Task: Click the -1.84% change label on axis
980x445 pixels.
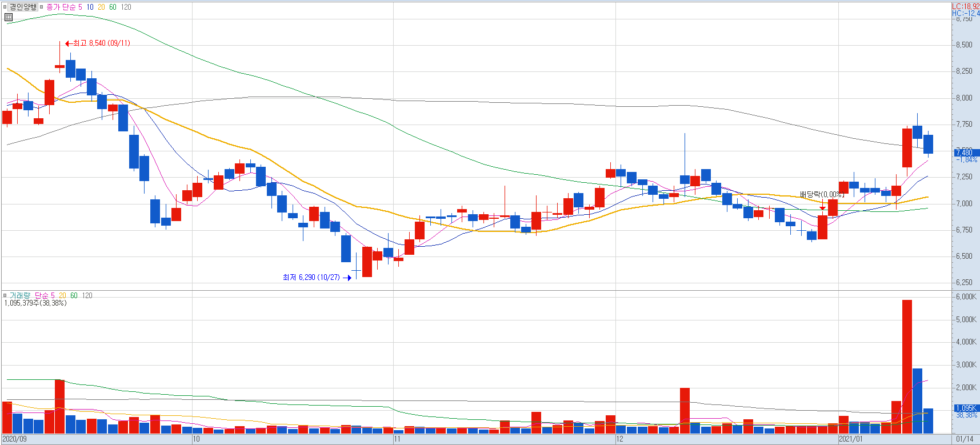Action: point(967,160)
